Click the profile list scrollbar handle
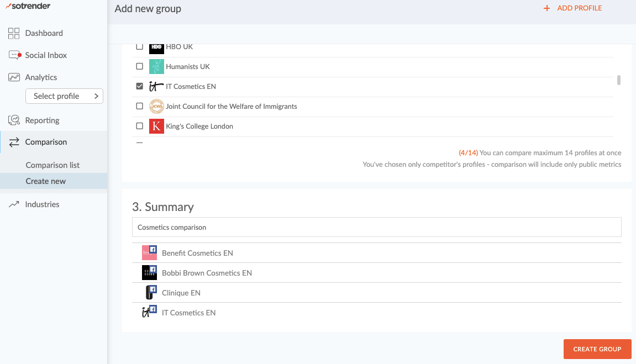 [x=619, y=80]
